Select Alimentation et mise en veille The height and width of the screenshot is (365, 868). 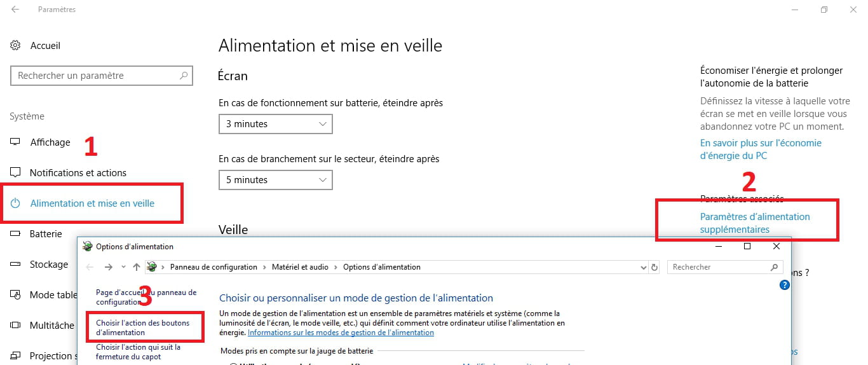[92, 203]
